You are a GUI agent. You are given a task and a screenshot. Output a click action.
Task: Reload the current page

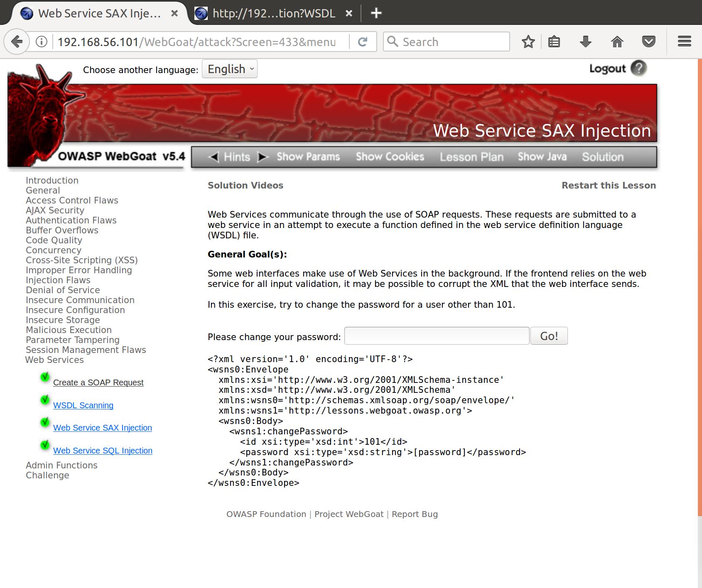(x=363, y=42)
